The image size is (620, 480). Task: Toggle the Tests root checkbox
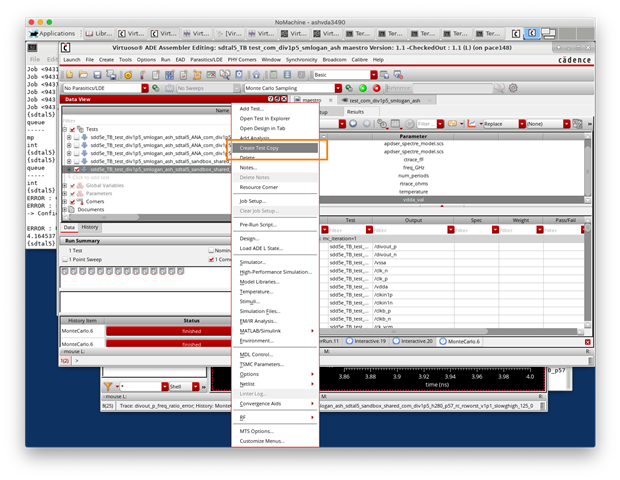tap(72, 129)
